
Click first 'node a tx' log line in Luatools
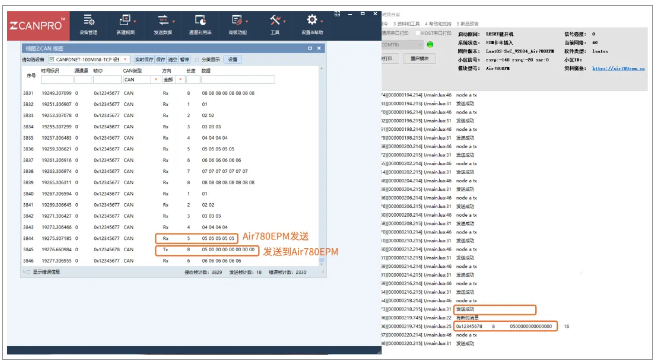point(429,95)
